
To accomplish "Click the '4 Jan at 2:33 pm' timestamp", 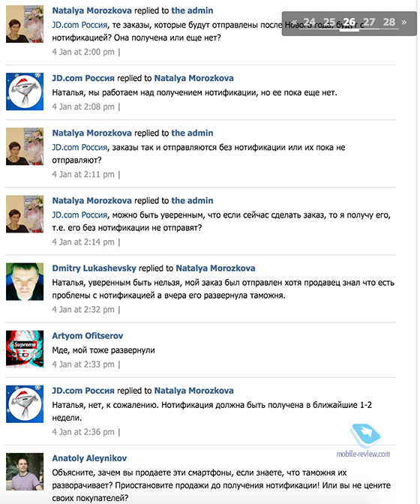I will 83,364.
